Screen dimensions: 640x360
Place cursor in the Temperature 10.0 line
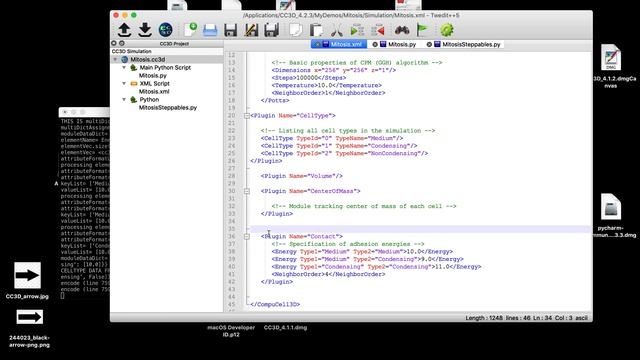tap(327, 85)
